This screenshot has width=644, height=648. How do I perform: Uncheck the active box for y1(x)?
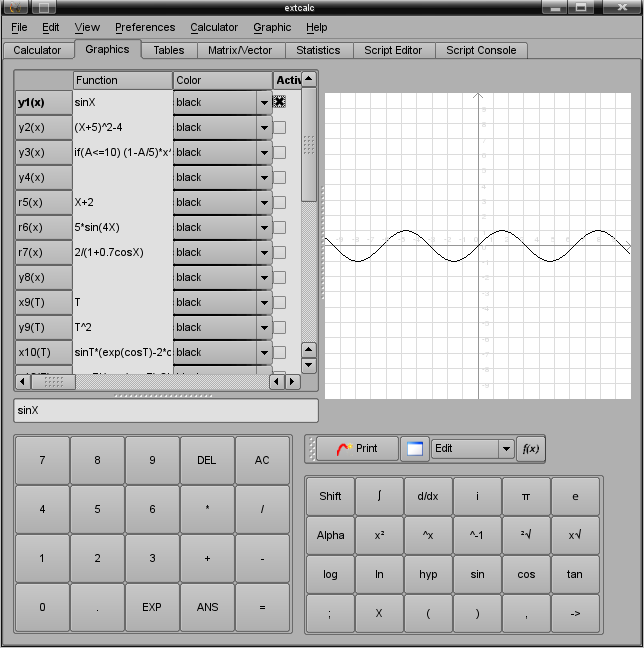click(279, 102)
